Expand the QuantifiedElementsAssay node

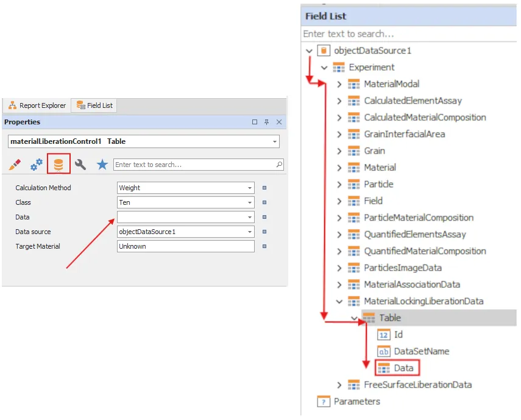339,235
